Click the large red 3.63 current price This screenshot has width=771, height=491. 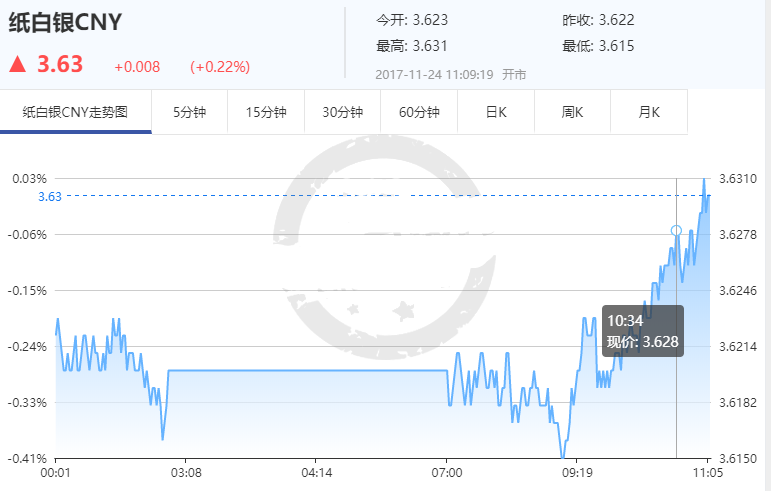click(60, 65)
